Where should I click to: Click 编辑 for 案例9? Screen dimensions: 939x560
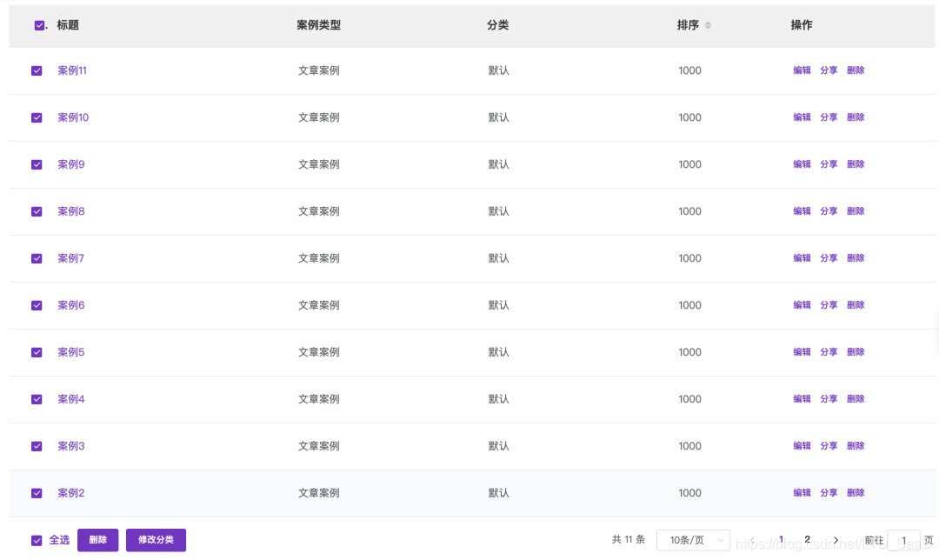tap(802, 164)
